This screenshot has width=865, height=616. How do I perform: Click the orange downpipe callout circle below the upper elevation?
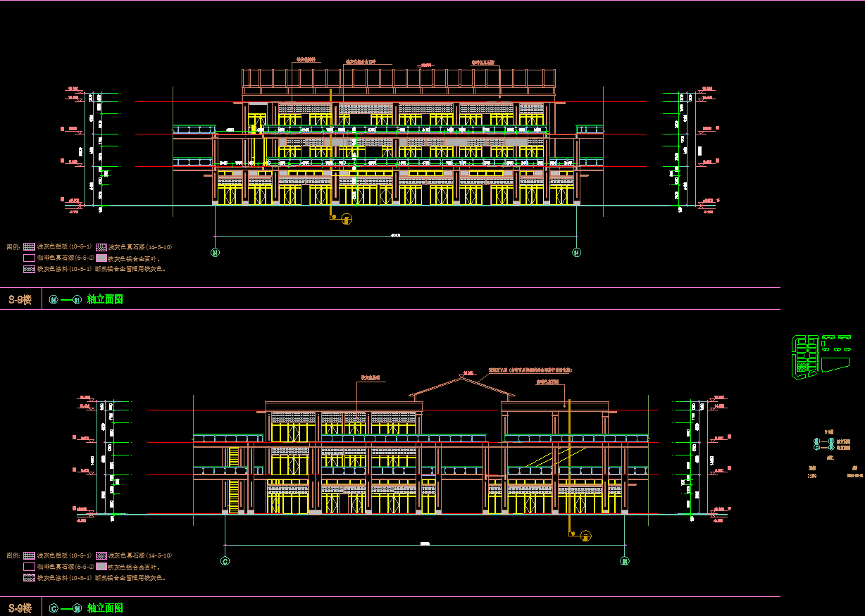(346, 219)
